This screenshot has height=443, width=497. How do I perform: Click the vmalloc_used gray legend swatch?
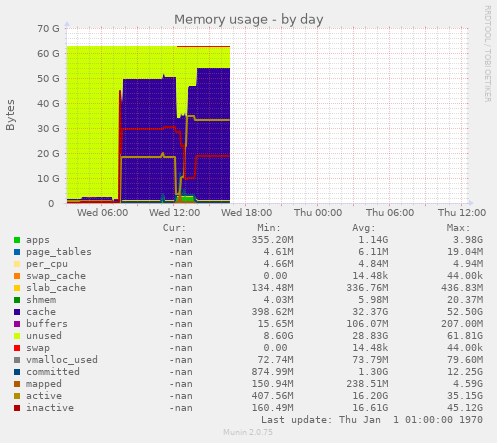tap(17, 360)
